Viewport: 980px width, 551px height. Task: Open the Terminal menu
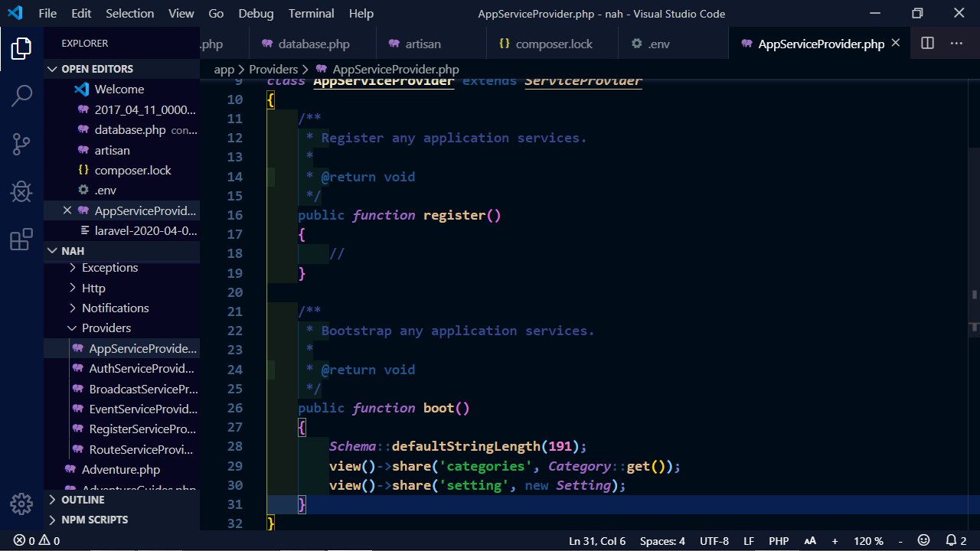coord(312,13)
